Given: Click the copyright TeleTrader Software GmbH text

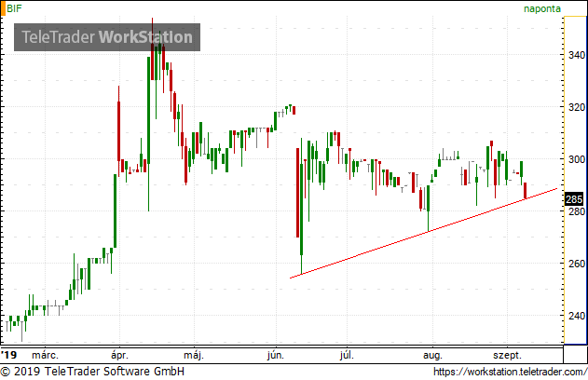Looking at the screenshot, I should tap(92, 372).
